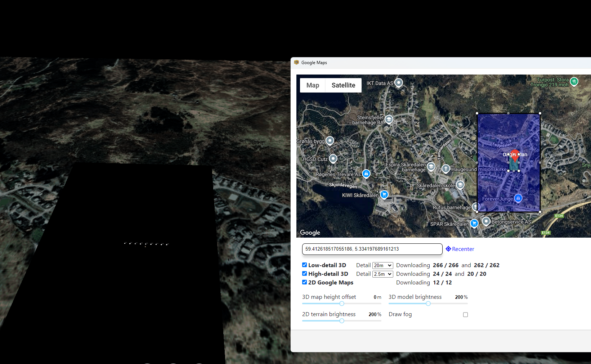Toggle the High-detail 3D checkbox

click(304, 274)
